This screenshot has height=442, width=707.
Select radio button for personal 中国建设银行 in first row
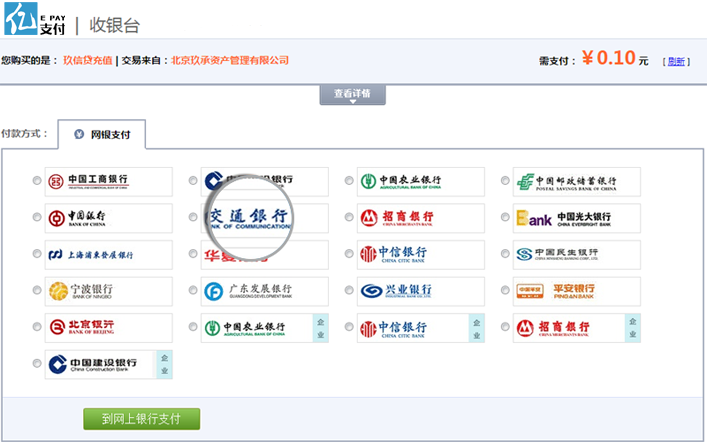[193, 180]
